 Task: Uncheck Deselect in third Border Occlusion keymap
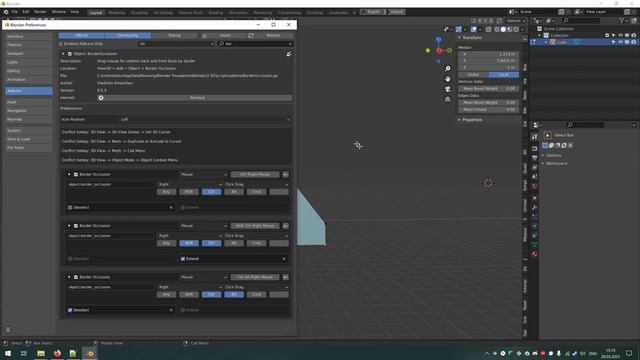click(70, 310)
